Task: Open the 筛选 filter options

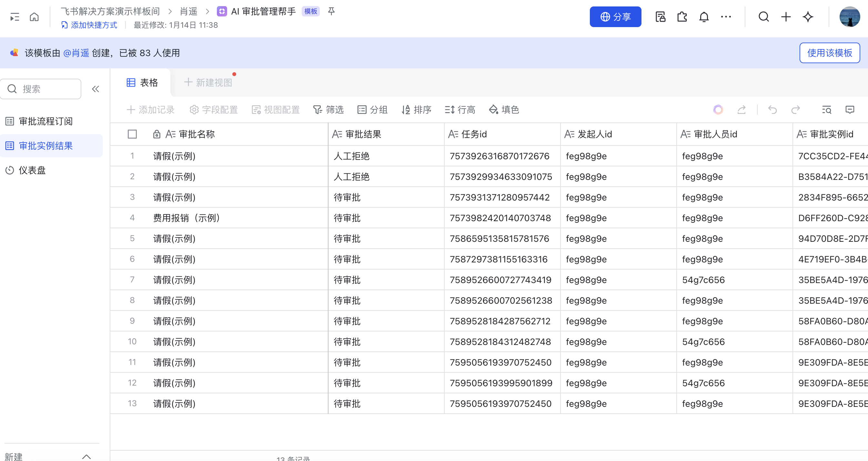Action: coord(328,110)
